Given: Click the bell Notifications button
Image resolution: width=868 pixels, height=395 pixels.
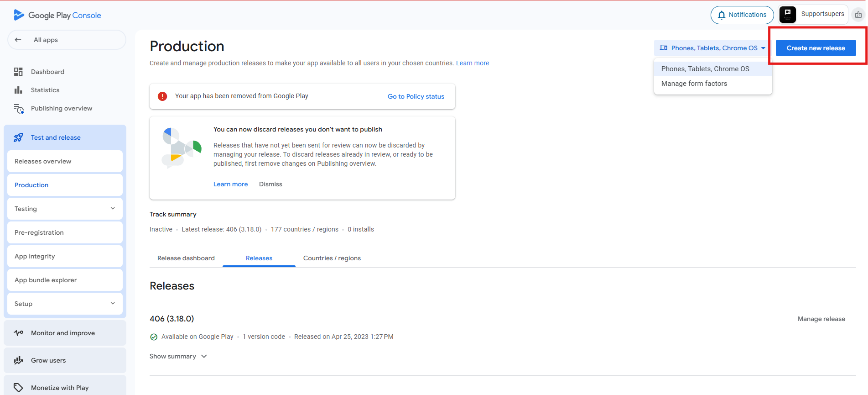Looking at the screenshot, I should point(742,15).
